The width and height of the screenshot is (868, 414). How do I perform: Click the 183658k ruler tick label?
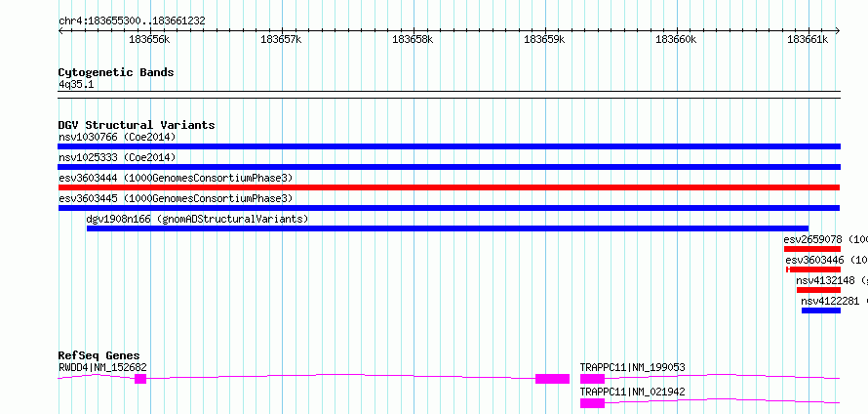(x=413, y=39)
